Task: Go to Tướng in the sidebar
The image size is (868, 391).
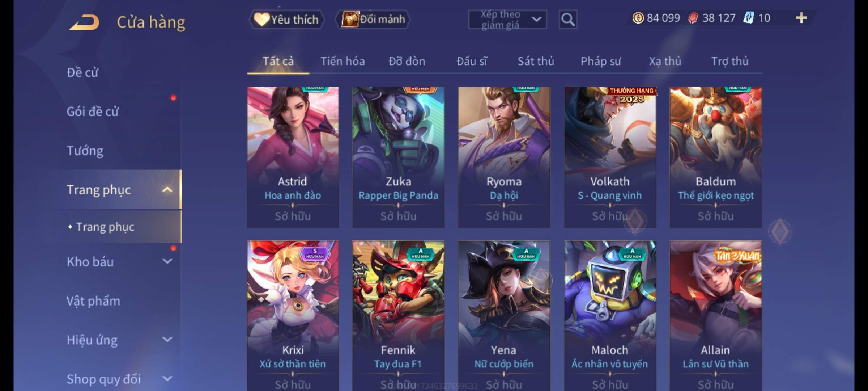Action: 85,151
